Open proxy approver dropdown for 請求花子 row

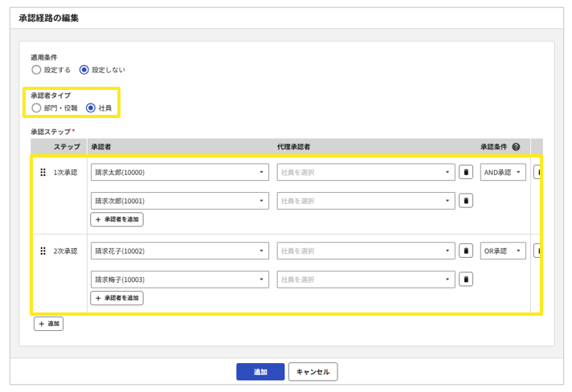tap(366, 251)
